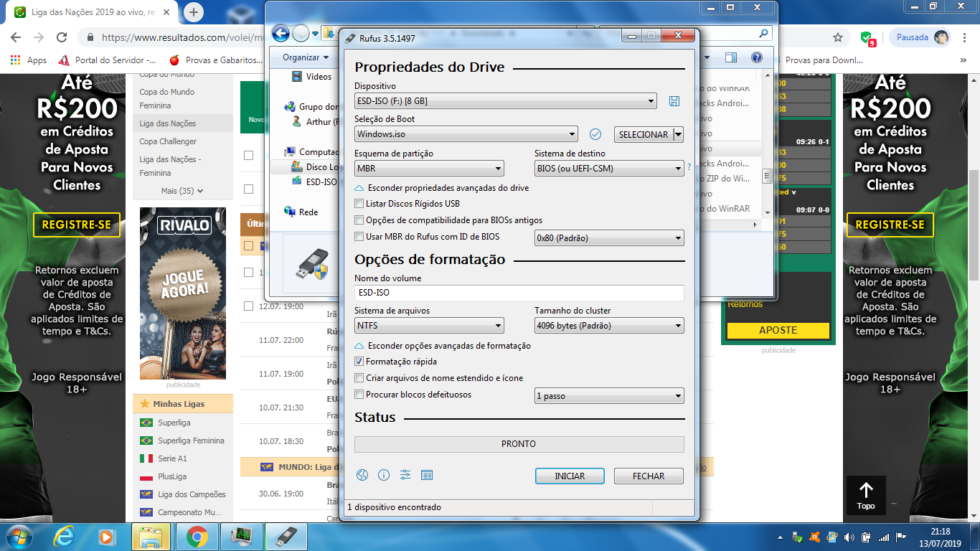Click the yellow APOSTE button
The height and width of the screenshot is (551, 980).
point(778,331)
